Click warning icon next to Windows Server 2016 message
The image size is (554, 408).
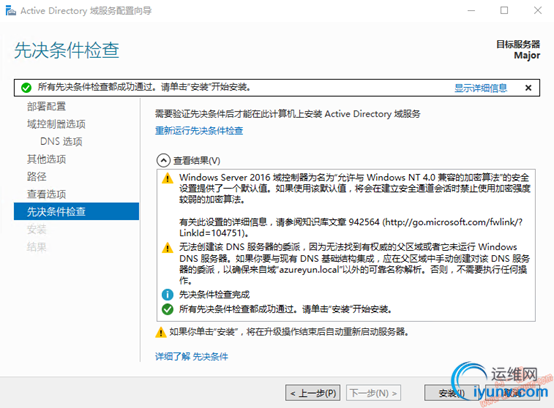167,178
